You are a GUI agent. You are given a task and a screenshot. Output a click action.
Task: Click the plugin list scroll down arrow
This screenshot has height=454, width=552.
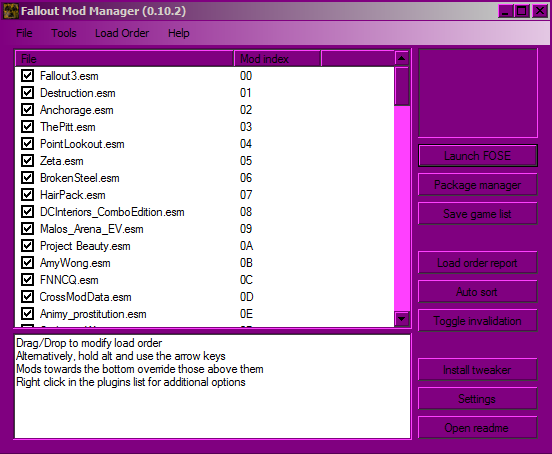402,319
